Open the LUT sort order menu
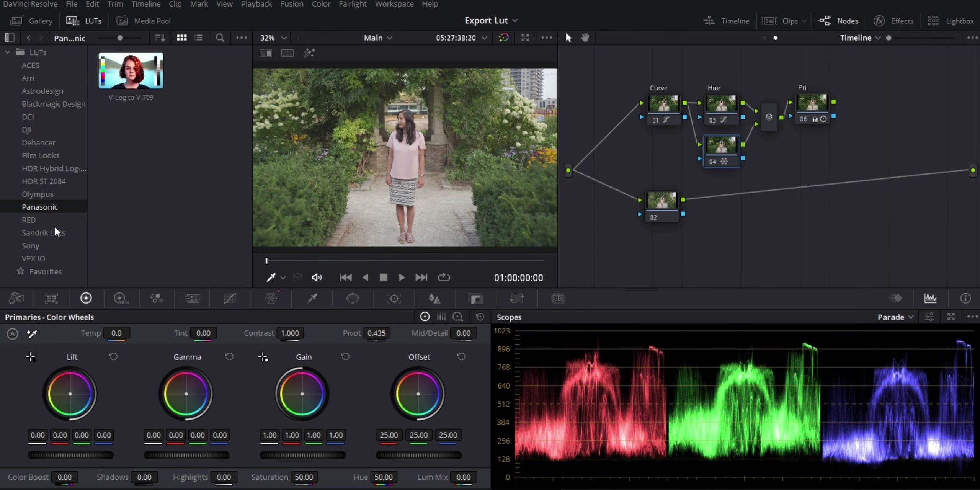 click(x=160, y=38)
